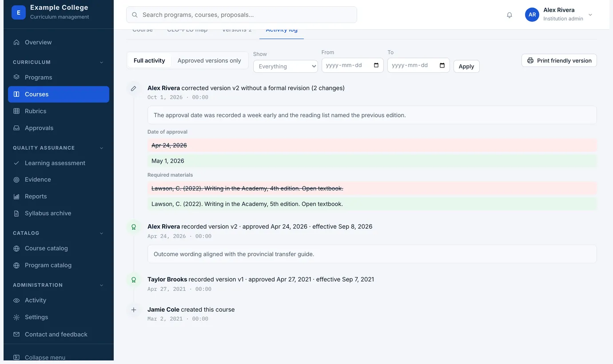Click the Courses book icon
613x364 pixels.
(x=16, y=94)
